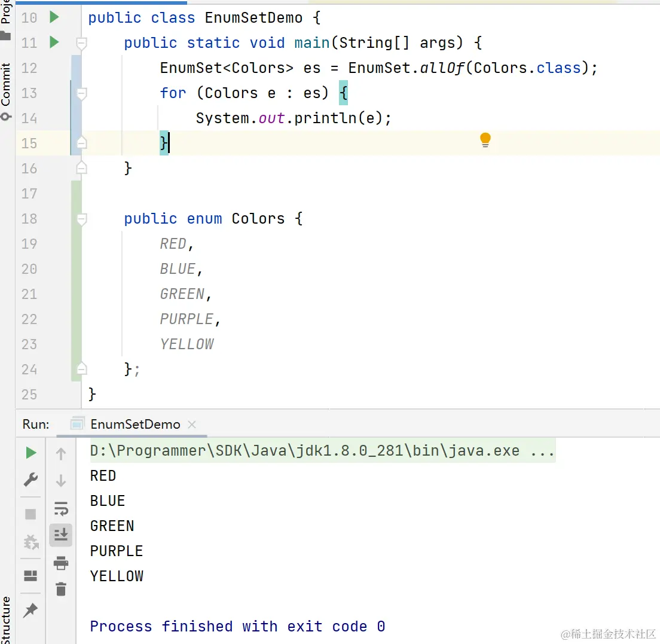Run main method from line 11 gutter
This screenshot has width=660, height=644.
coord(54,42)
